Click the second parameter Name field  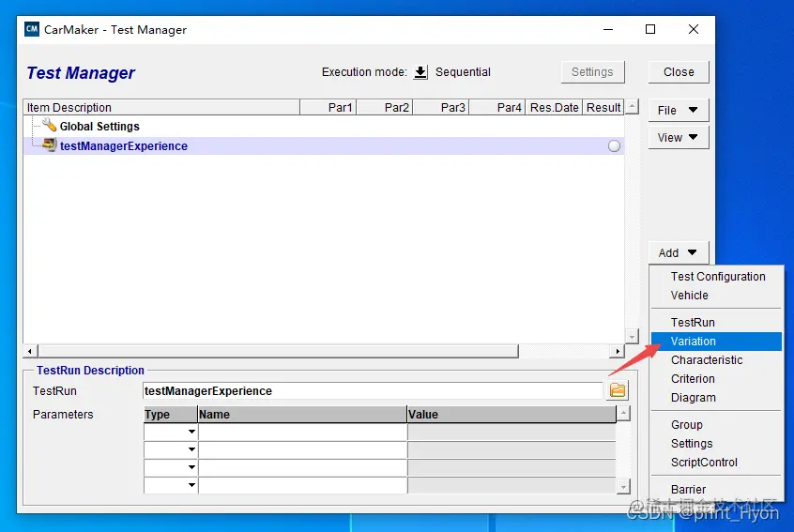[x=303, y=449]
